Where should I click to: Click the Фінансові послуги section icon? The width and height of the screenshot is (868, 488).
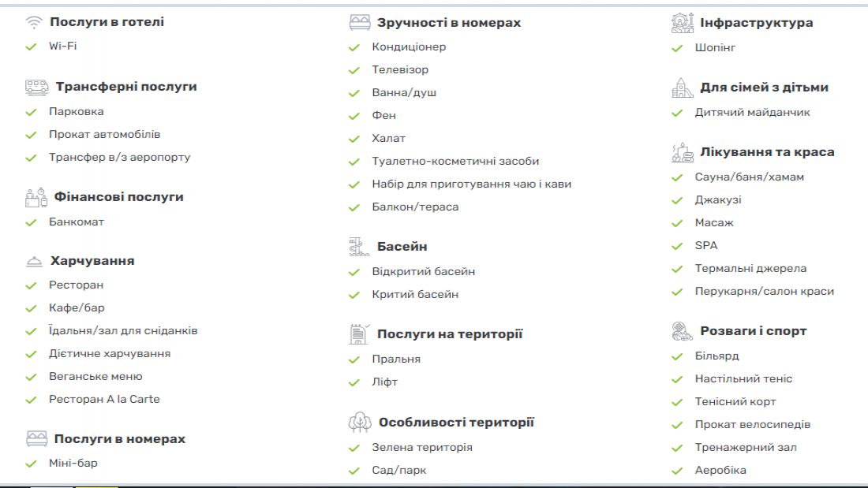click(36, 198)
